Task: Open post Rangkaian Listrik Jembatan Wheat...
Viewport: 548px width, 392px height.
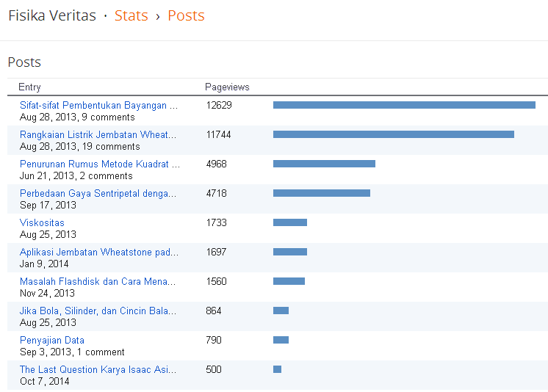Action: [x=98, y=134]
